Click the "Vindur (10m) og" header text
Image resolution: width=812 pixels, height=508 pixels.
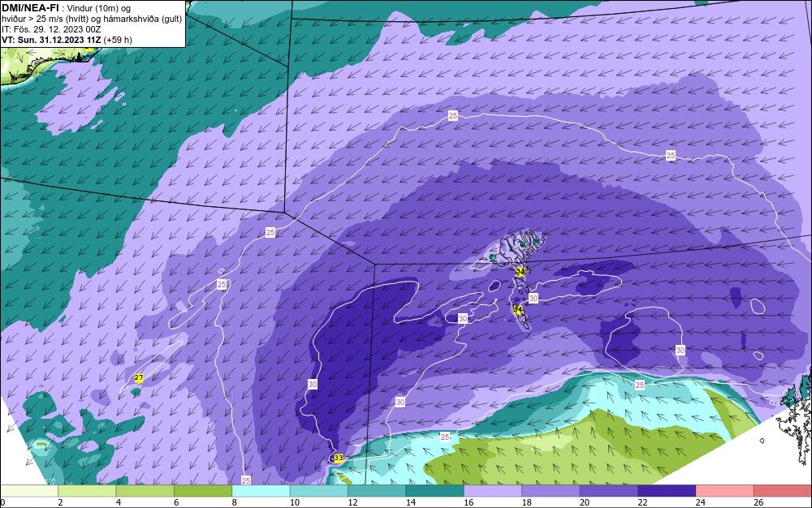coord(99,8)
